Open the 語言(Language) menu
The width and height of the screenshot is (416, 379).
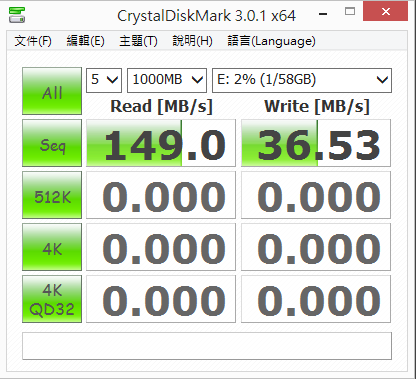coord(271,41)
